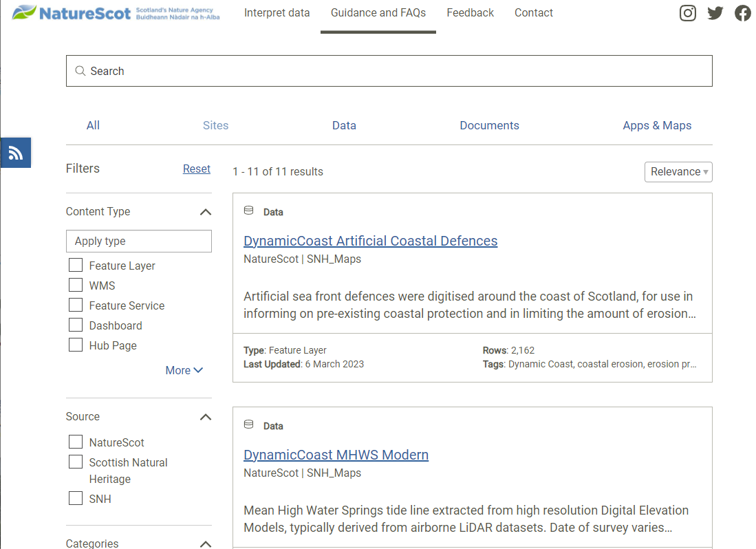Click the Filters heading text
Screen dimensions: 756x549
pos(83,169)
